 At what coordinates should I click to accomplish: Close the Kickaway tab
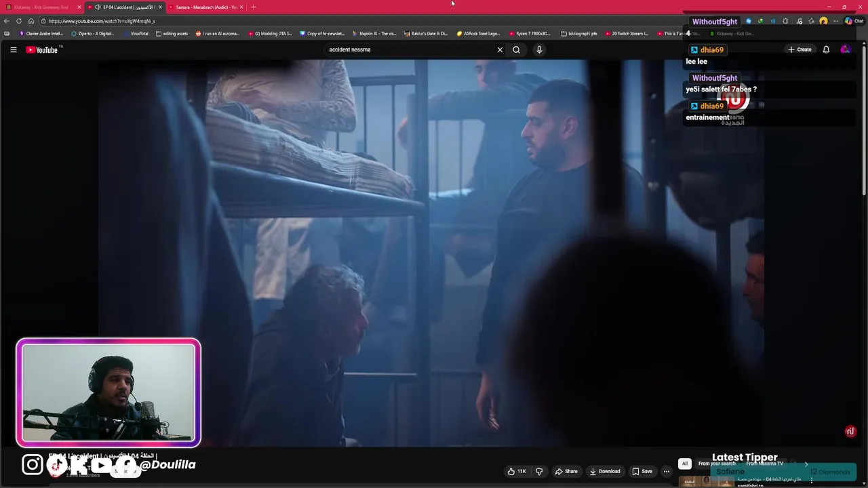pyautogui.click(x=79, y=7)
